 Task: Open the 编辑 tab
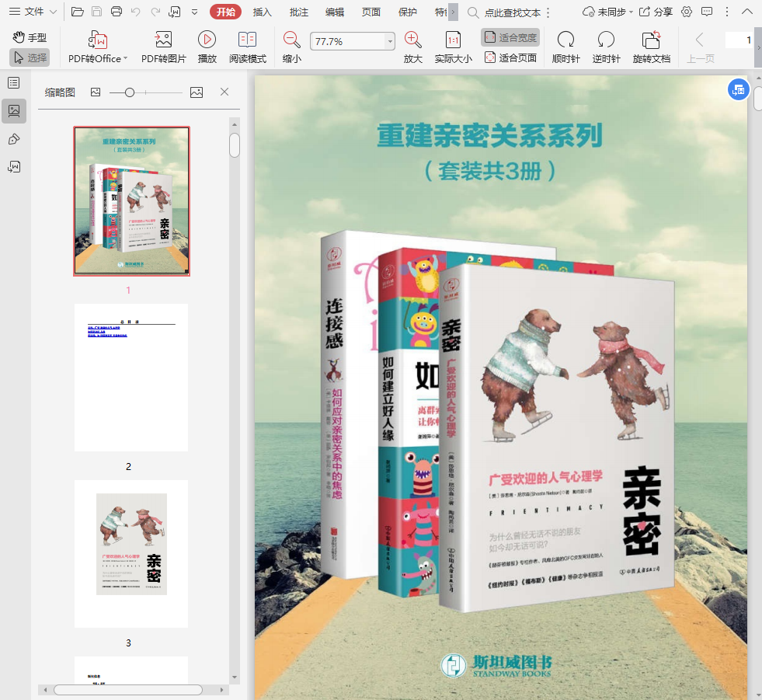335,12
